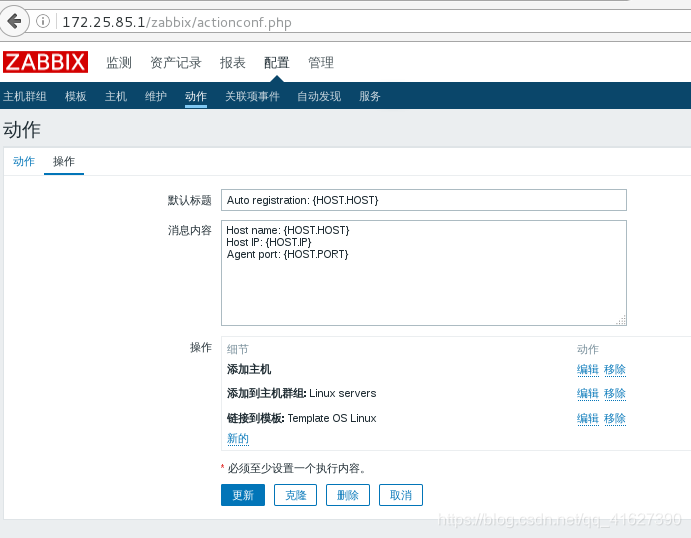Viewport: 691px width, 538px height.
Task: Switch to the 操作 tab
Action: [x=64, y=161]
